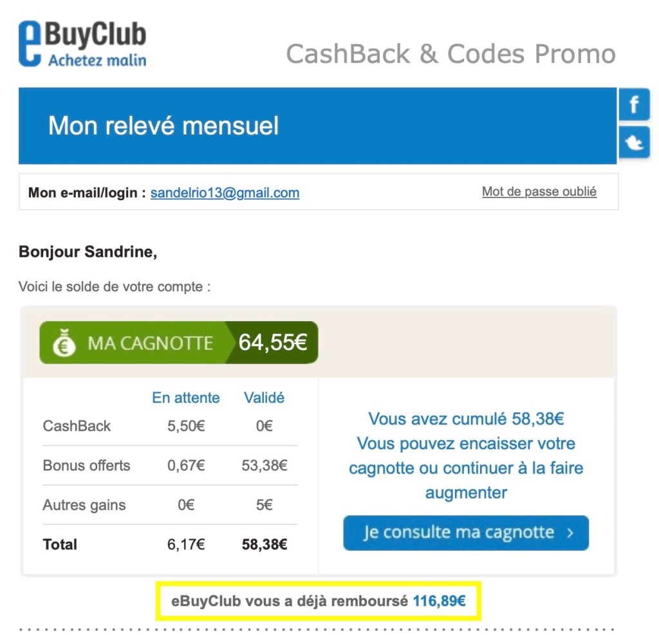Click the validated total 58,38€
Screen dimensions: 659x644
pyautogui.click(x=265, y=544)
